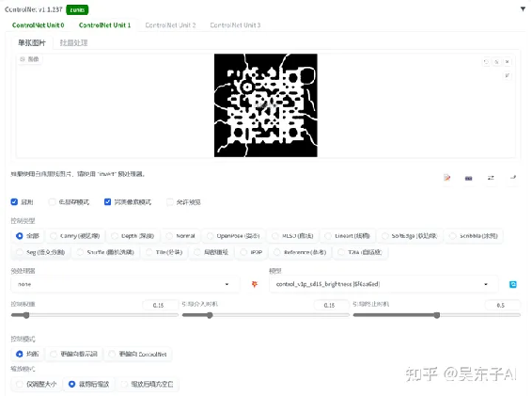Send dimensions with the curved arrow icon
Screen dimensions: 532x397
tap(513, 177)
